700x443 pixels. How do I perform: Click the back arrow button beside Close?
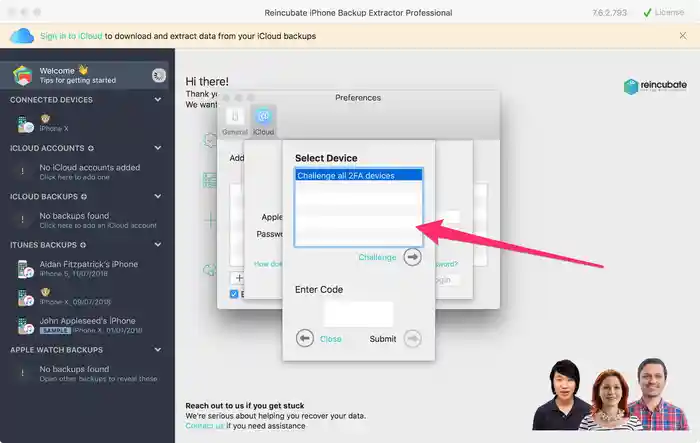tap(305, 339)
